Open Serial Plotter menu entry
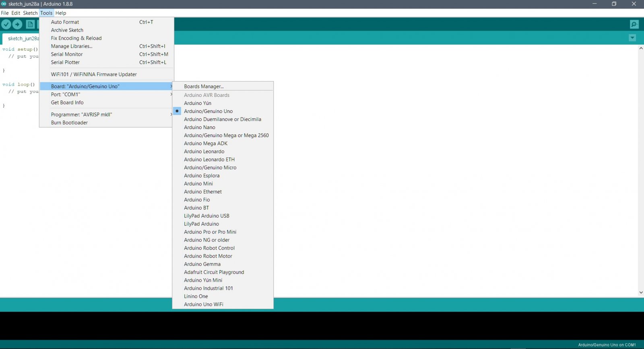644x349 pixels. coord(106,62)
